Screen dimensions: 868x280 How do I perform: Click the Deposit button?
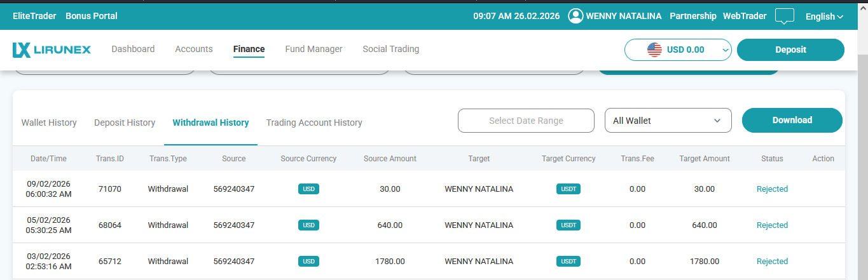coord(790,50)
